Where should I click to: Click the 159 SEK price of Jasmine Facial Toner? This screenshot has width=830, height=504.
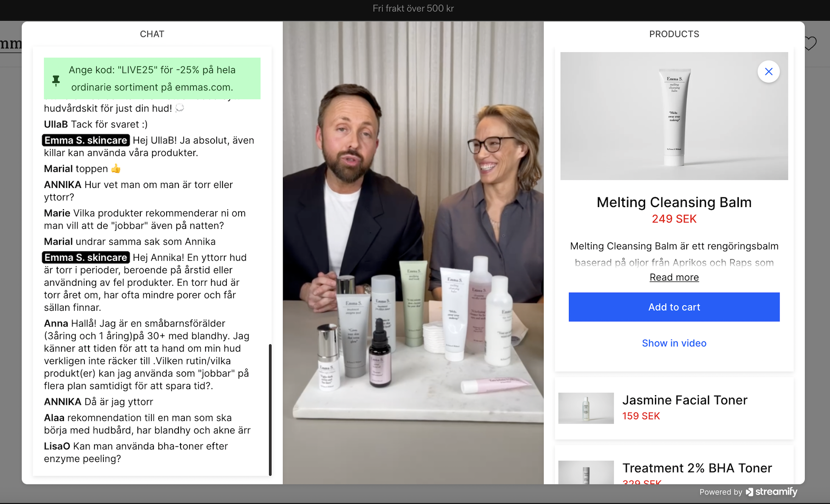[641, 416]
